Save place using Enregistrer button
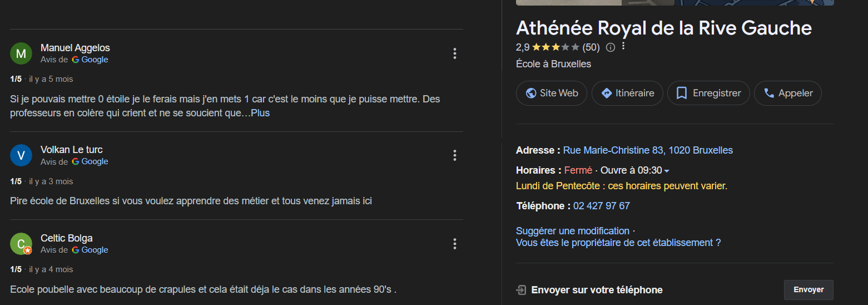The height and width of the screenshot is (305, 868). (x=708, y=93)
